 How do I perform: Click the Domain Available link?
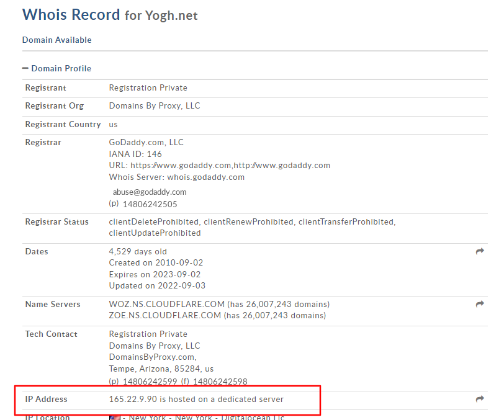pyautogui.click(x=56, y=40)
